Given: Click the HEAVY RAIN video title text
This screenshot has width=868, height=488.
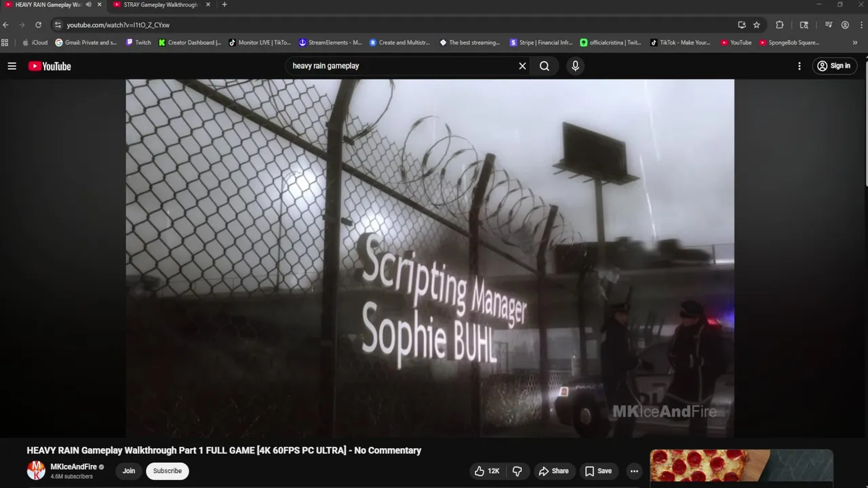Looking at the screenshot, I should coord(224,450).
